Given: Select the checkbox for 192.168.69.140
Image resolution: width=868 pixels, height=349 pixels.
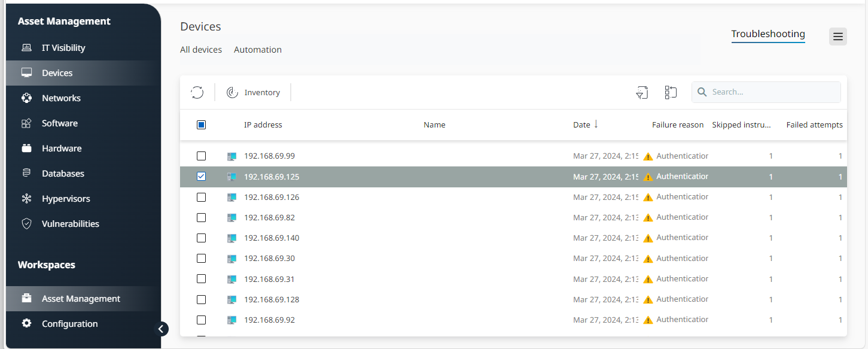Looking at the screenshot, I should pyautogui.click(x=201, y=238).
